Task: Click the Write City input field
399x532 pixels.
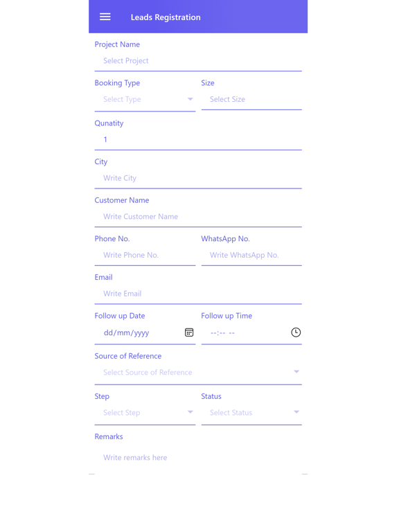Action: pyautogui.click(x=198, y=179)
